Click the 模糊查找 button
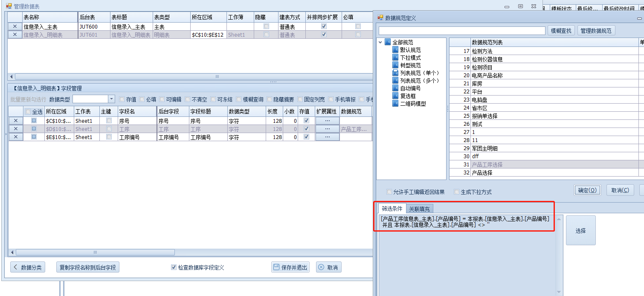 tap(561, 31)
